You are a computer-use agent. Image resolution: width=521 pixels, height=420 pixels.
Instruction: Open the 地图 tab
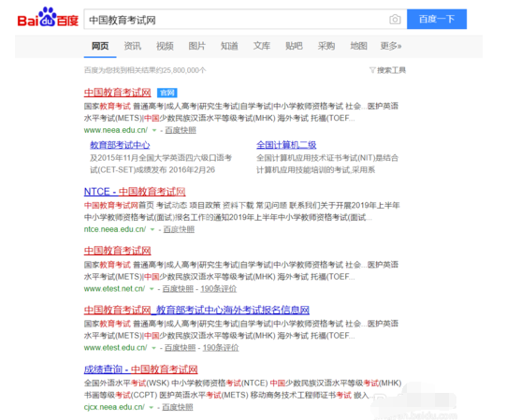pos(358,46)
